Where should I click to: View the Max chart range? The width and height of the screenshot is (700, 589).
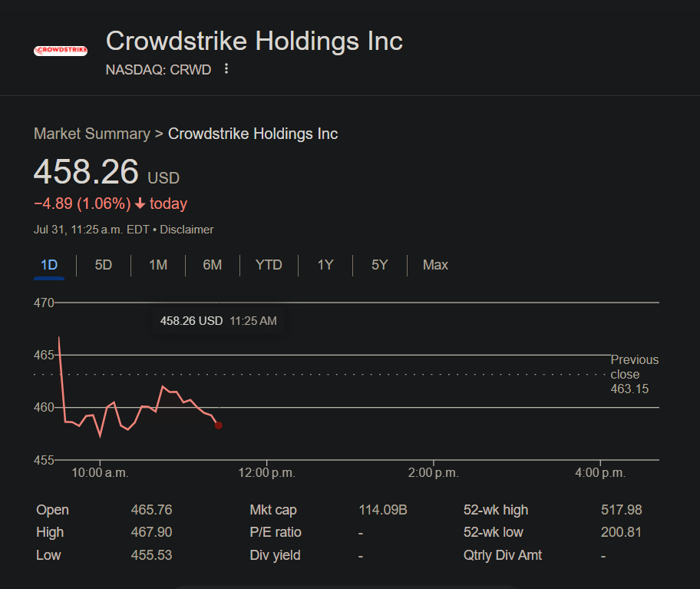[x=435, y=265]
